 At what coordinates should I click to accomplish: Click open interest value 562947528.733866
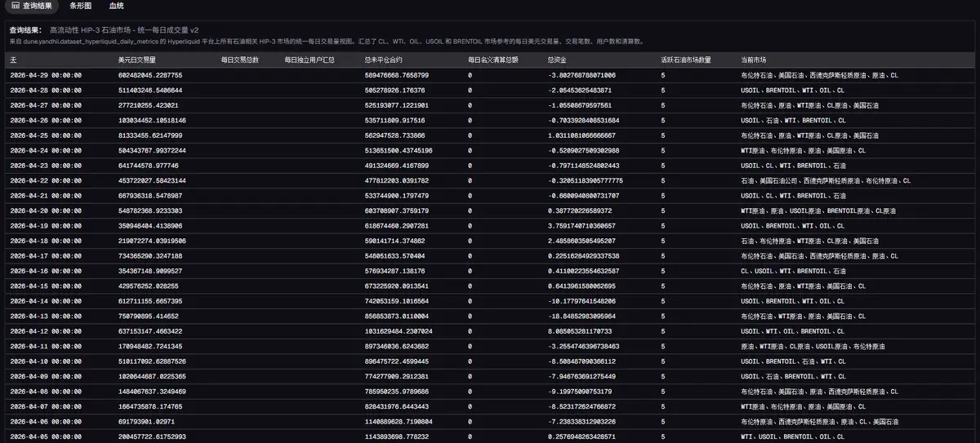click(x=394, y=135)
